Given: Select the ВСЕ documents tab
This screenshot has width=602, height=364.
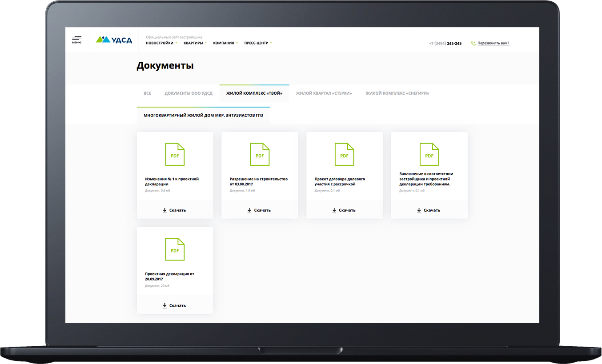Looking at the screenshot, I should pyautogui.click(x=147, y=93).
